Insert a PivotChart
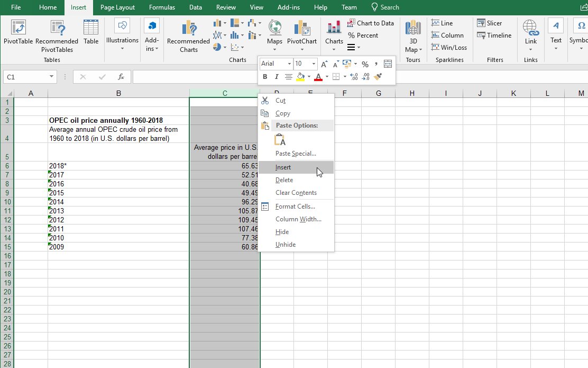The height and width of the screenshot is (368, 588). 302,35
